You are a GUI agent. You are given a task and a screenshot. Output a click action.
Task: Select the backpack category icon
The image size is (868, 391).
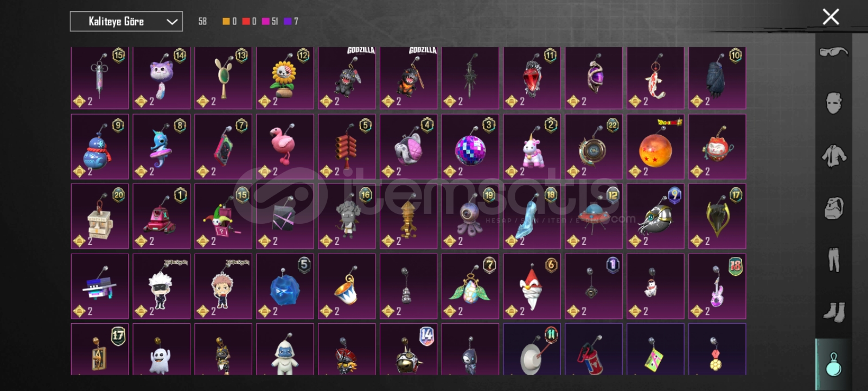(834, 208)
